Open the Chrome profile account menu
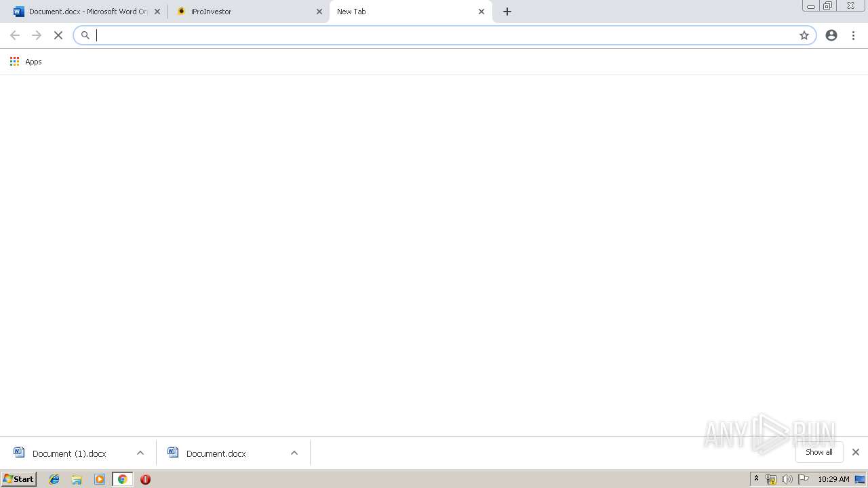 [831, 35]
